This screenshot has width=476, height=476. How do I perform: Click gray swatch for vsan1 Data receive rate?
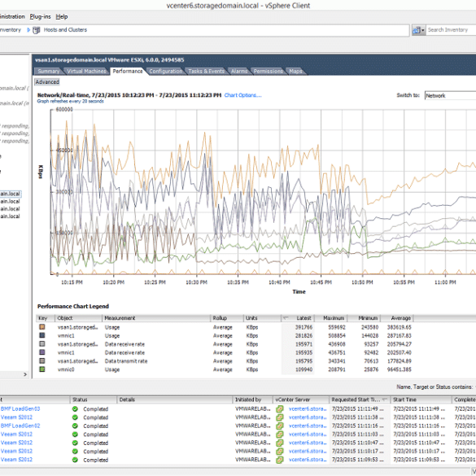pos(42,344)
